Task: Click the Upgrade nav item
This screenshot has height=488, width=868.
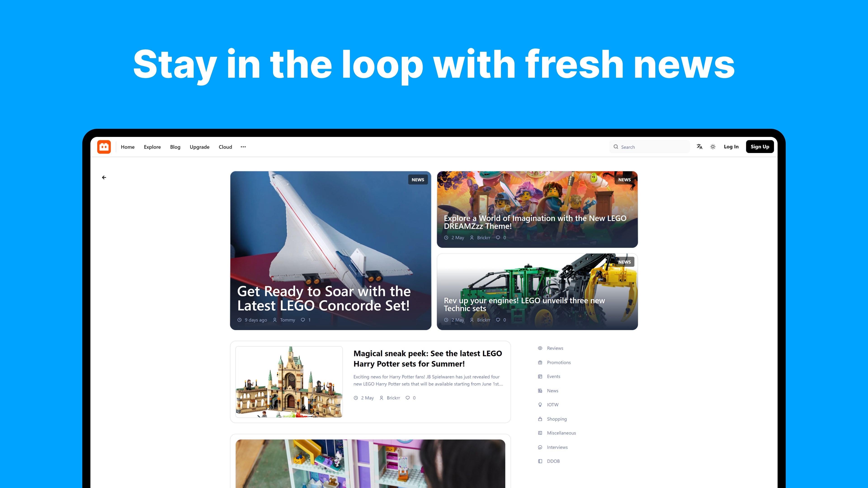Action: (x=199, y=147)
